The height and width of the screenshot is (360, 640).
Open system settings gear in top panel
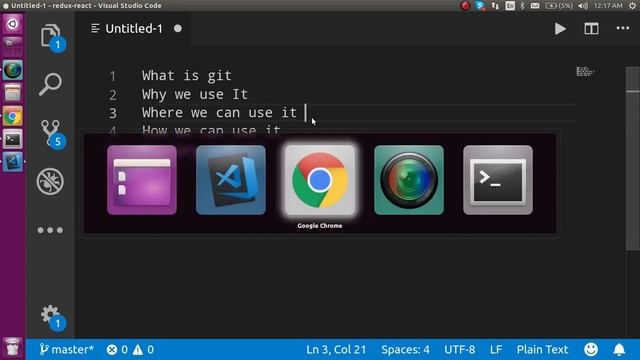[x=632, y=6]
